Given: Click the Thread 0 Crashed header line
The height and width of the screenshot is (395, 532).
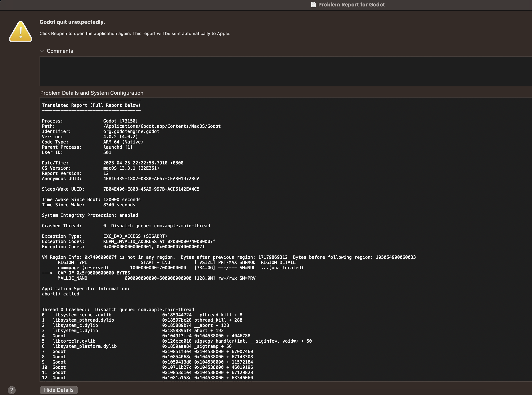Looking at the screenshot, I should pyautogui.click(x=118, y=309).
